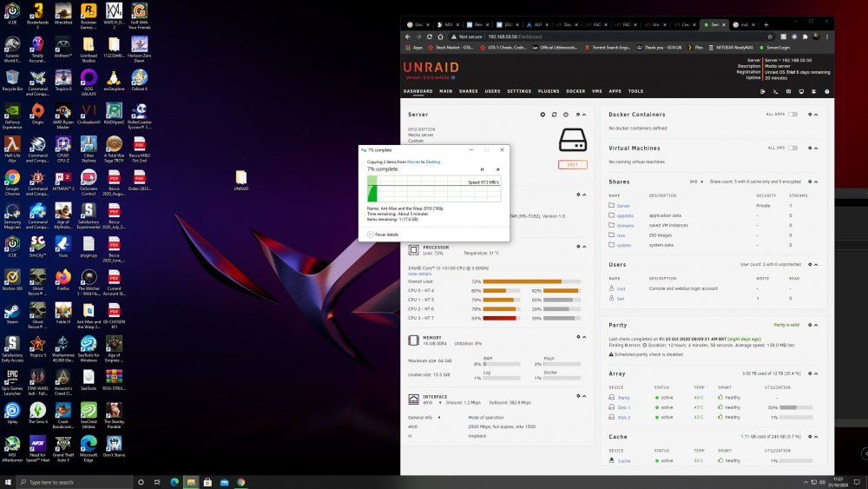The height and width of the screenshot is (489, 868).
Task: Open the feedback icon in Unraid header
Action: (788, 91)
